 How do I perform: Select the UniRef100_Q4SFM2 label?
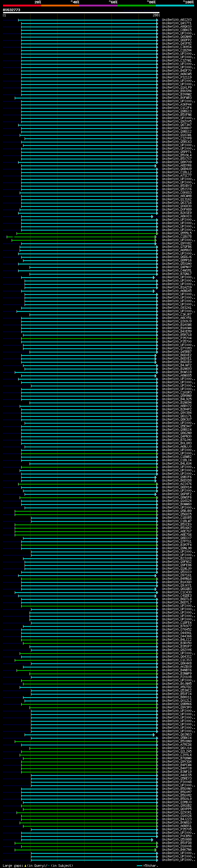pos(177,43)
